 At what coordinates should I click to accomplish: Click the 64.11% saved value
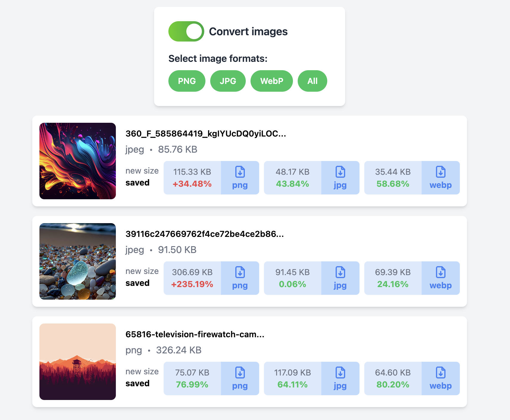293,384
